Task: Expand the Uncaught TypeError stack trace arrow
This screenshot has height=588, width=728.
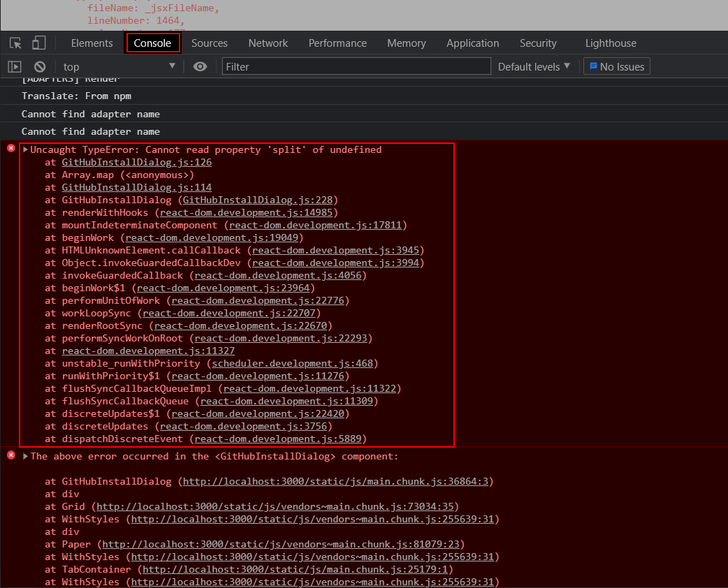Action: (26, 149)
